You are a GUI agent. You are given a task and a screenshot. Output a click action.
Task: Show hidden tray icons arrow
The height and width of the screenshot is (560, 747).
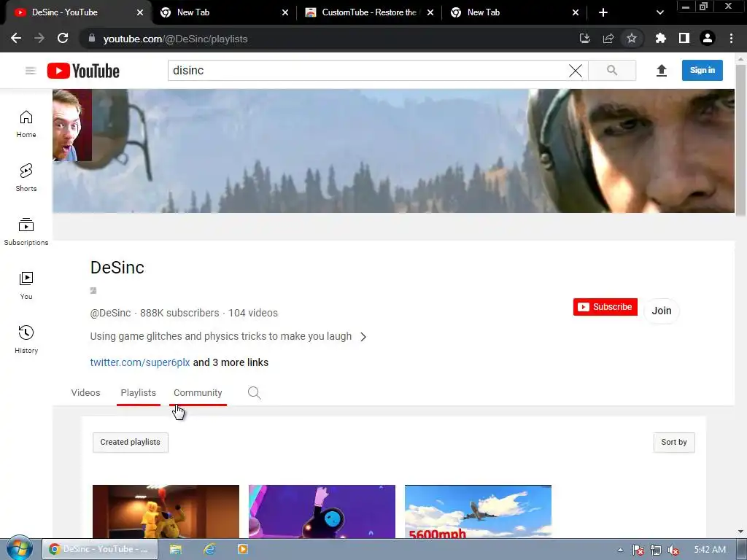tap(620, 550)
